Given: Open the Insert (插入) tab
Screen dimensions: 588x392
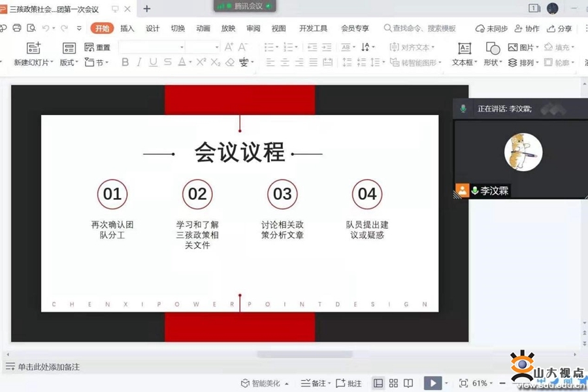Looking at the screenshot, I should [x=127, y=28].
